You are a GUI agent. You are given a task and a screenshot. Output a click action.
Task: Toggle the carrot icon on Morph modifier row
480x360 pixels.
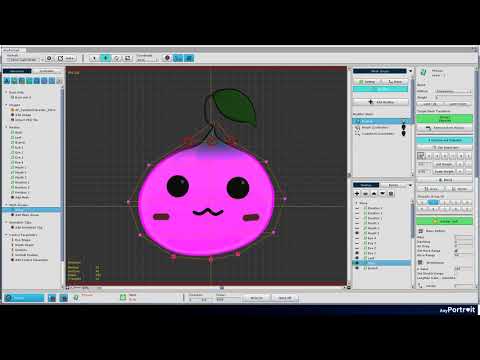click(x=404, y=127)
